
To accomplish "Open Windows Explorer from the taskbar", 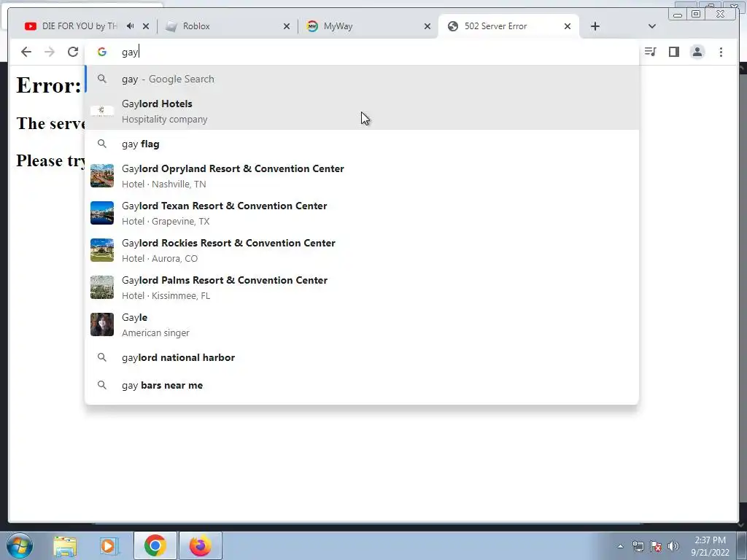I will pos(65,545).
